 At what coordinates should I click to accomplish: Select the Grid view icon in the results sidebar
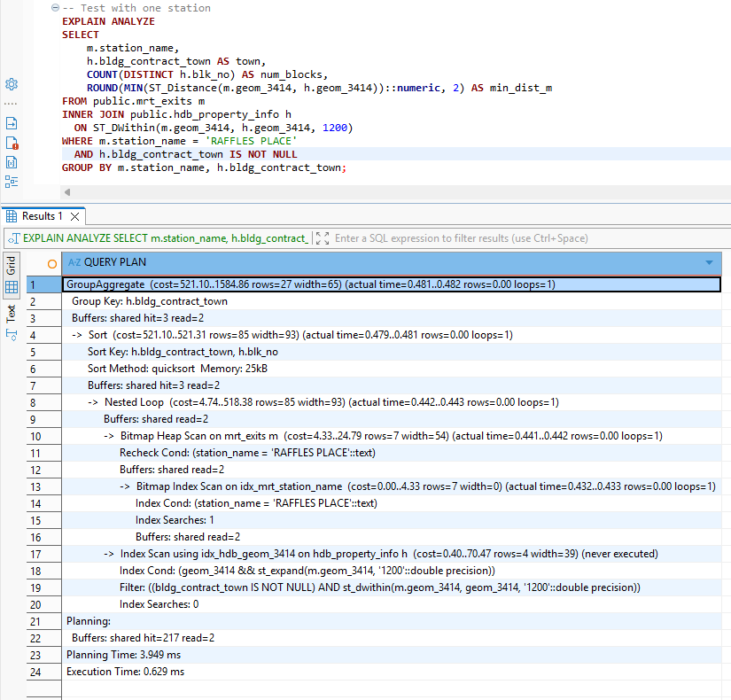(x=12, y=286)
